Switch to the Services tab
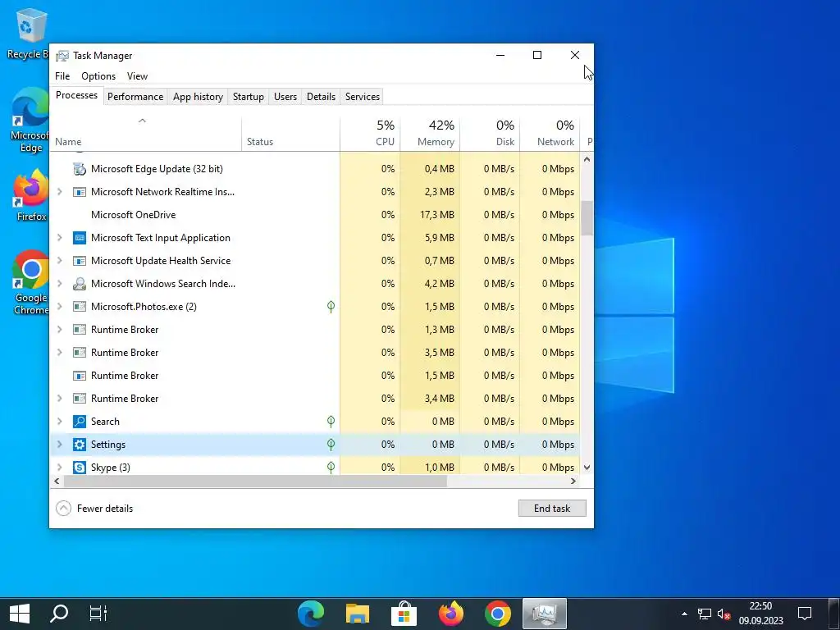840x630 pixels. (x=362, y=97)
